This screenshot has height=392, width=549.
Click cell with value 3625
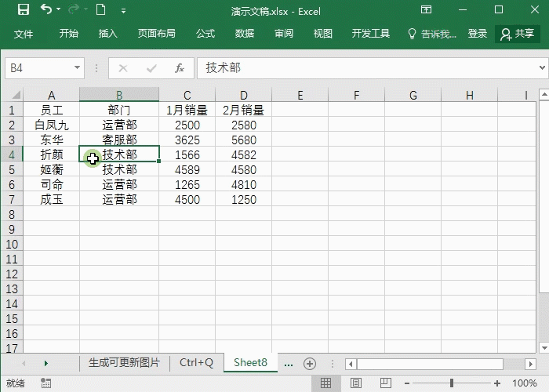pyautogui.click(x=187, y=140)
